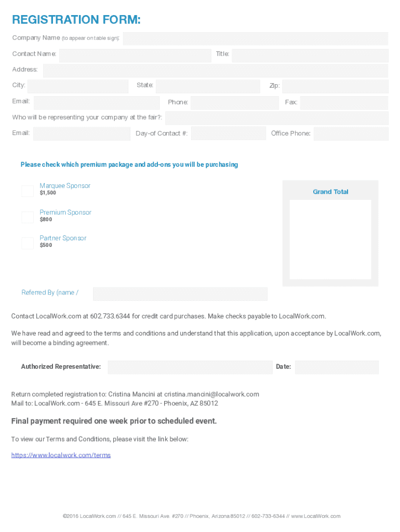Click the Office Phone field

(351, 134)
